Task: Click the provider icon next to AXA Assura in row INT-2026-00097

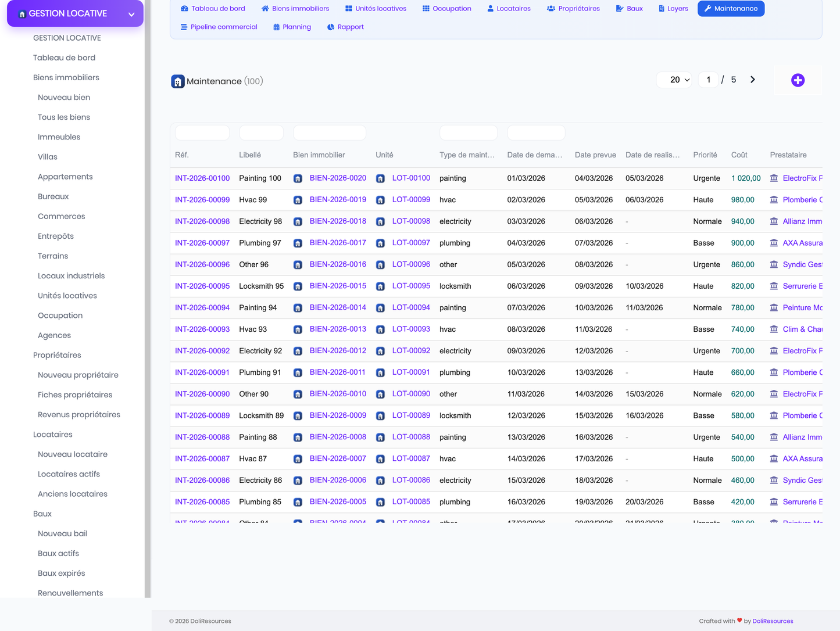Action: (x=774, y=243)
